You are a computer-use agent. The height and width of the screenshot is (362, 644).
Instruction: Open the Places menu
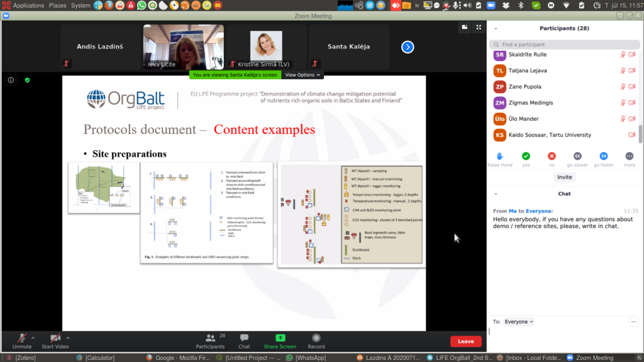tap(58, 5)
